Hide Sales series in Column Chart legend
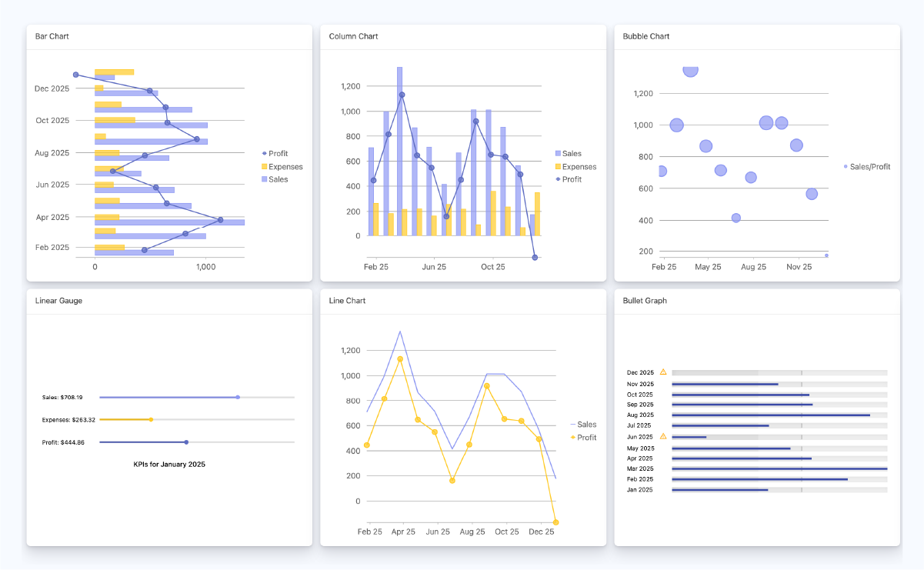Image resolution: width=924 pixels, height=570 pixels. [571, 154]
